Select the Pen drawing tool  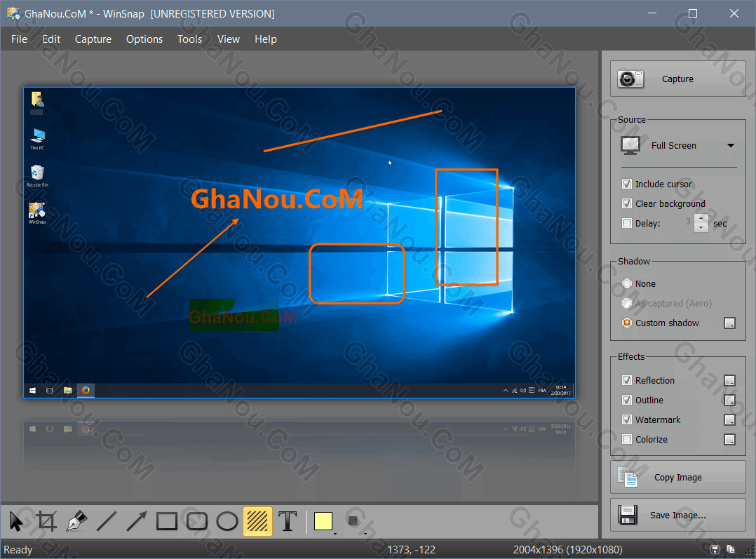[x=76, y=521]
